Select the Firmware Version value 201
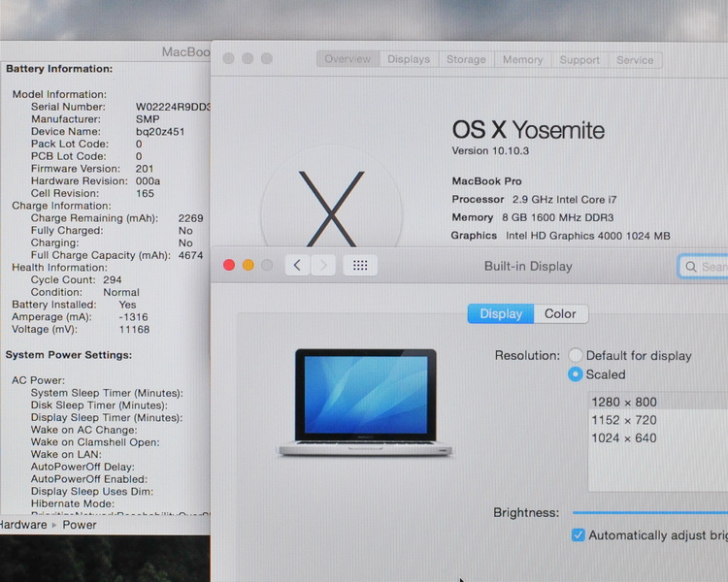 (x=145, y=169)
